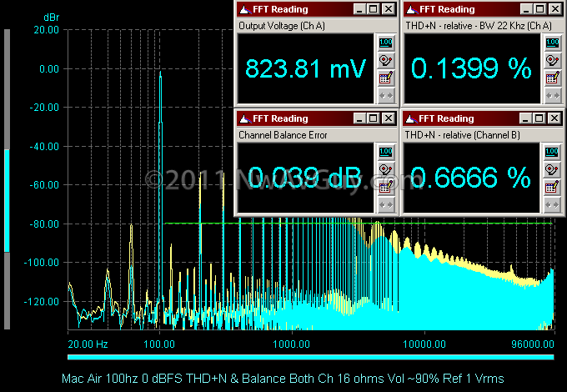
Task: Click the double-arrow icon in Channel Balance Error window
Action: coord(386,205)
